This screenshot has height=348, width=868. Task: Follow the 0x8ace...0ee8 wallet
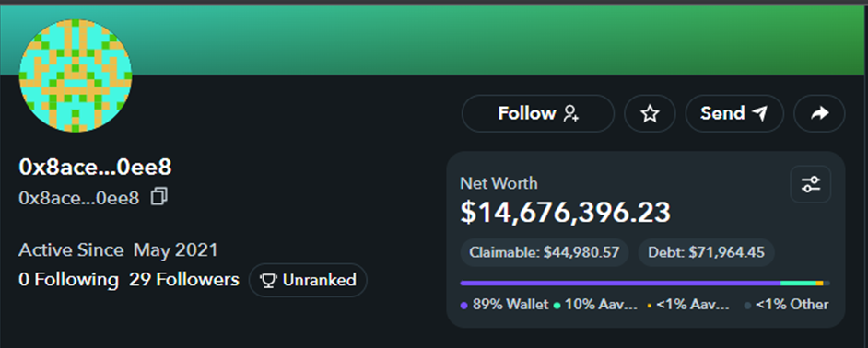(538, 113)
